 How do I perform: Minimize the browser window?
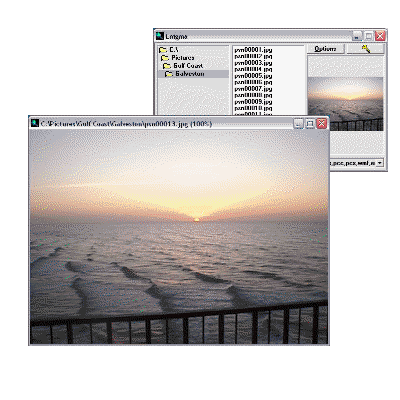pos(357,36)
